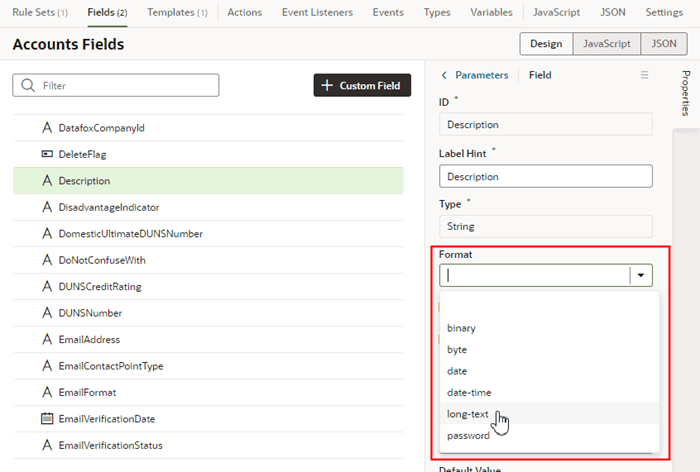Switch to the Fields tab

(107, 13)
